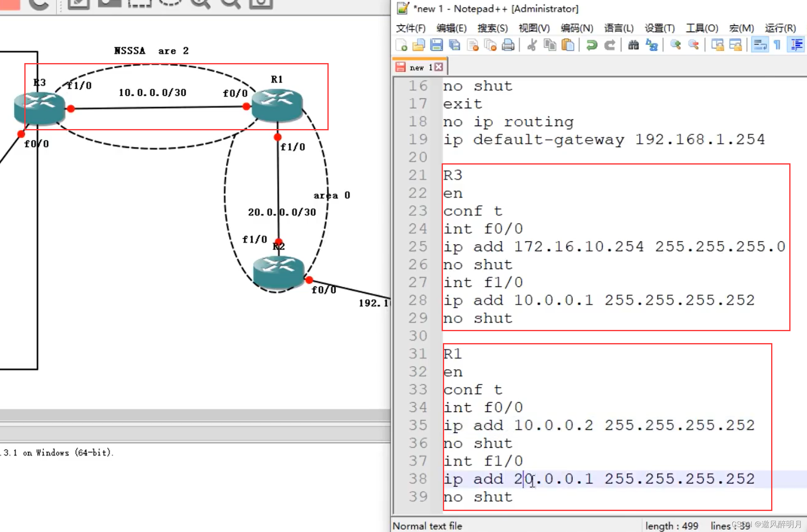Enable synchronized horizontal scrolling icon
This screenshot has height=532, width=807.
click(736, 45)
